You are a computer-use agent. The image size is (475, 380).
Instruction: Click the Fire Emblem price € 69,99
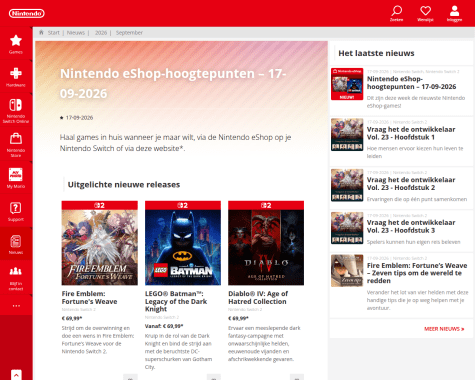point(72,318)
